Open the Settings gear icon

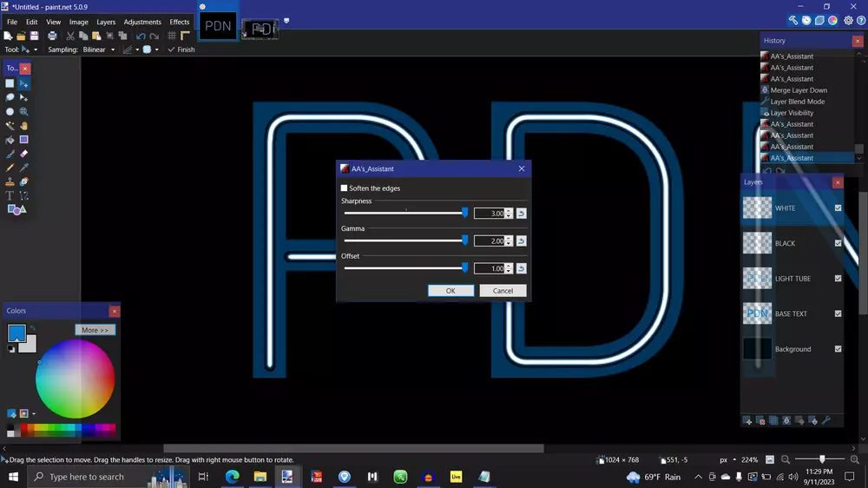pyautogui.click(x=849, y=21)
